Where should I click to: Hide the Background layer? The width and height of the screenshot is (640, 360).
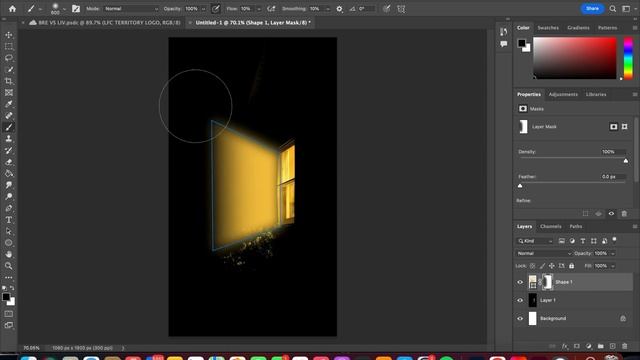point(520,318)
